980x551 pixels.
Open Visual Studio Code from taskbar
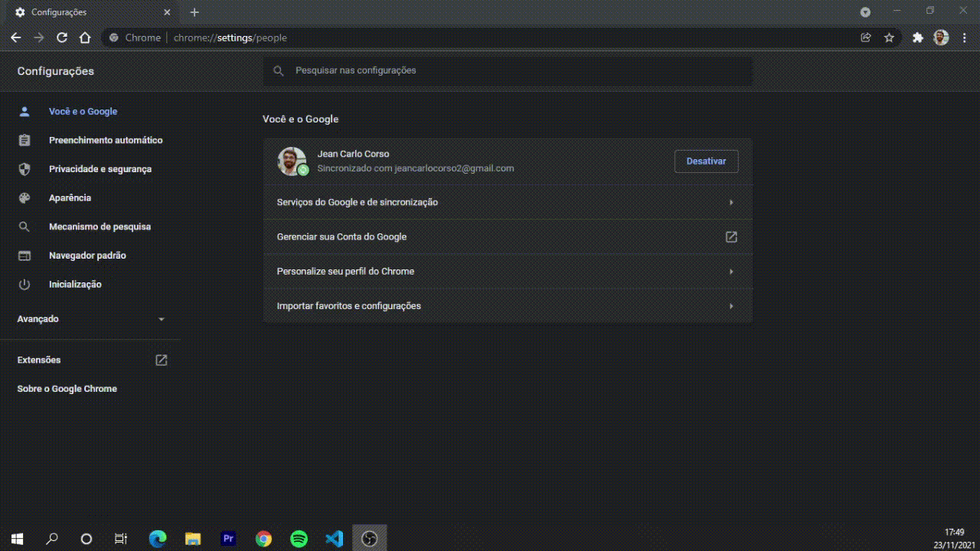pos(334,539)
